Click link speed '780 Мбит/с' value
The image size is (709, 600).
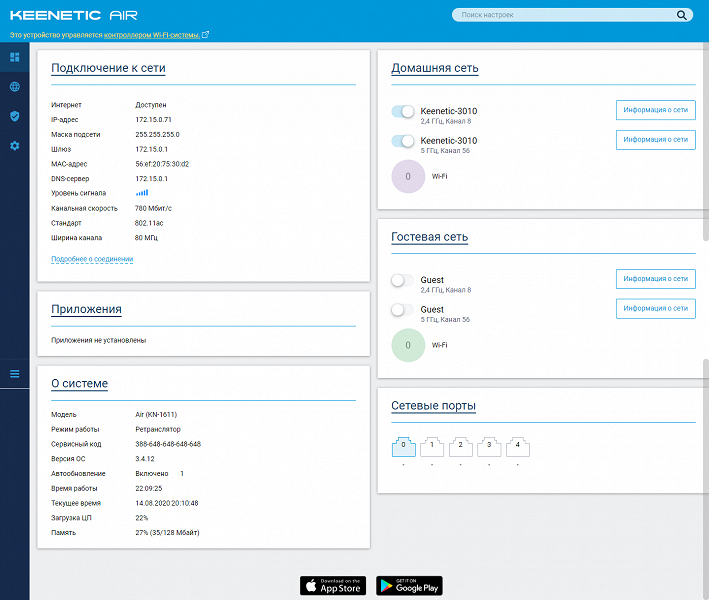(x=153, y=208)
